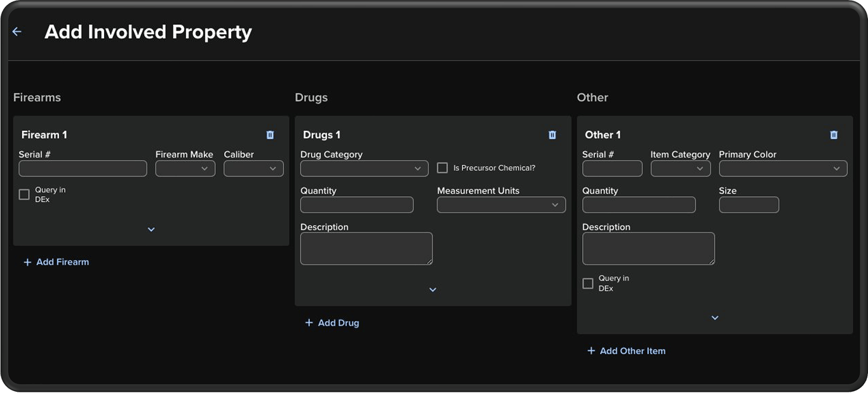This screenshot has width=868, height=393.
Task: Click the plus icon next to Add Other Item
Action: tap(591, 351)
